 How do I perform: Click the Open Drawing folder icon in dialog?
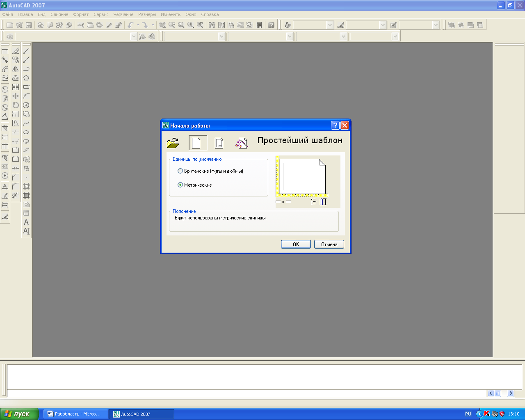click(x=173, y=143)
